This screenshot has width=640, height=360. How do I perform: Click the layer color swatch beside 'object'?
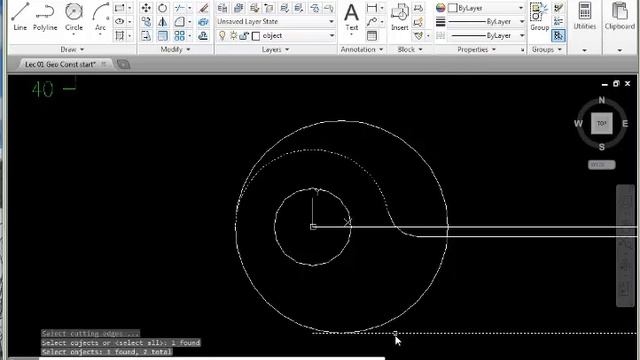[x=256, y=36]
